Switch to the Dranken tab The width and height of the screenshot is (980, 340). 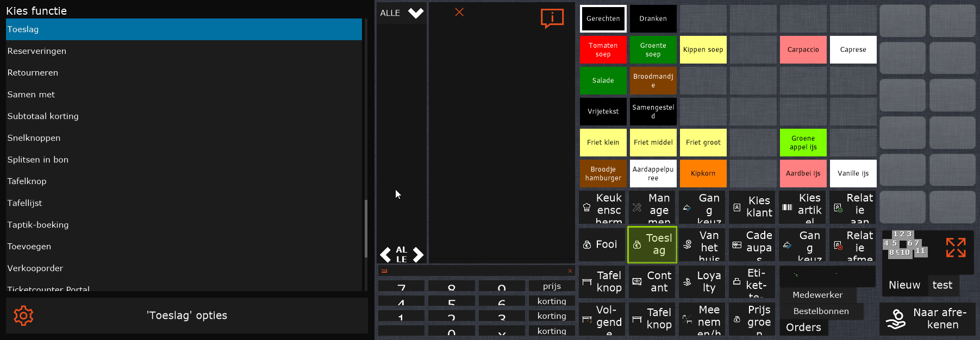653,19
